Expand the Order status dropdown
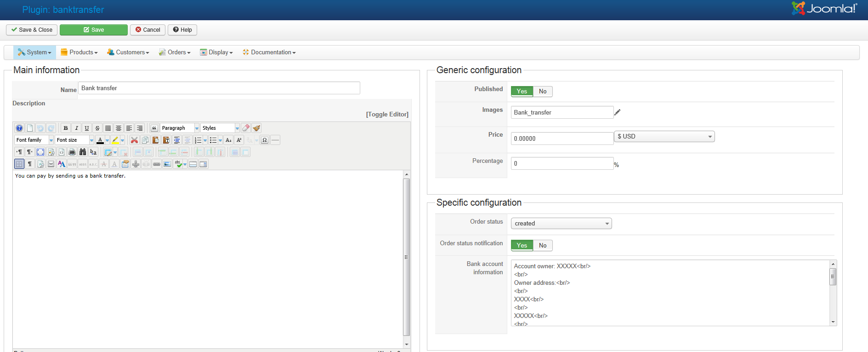 click(561, 223)
